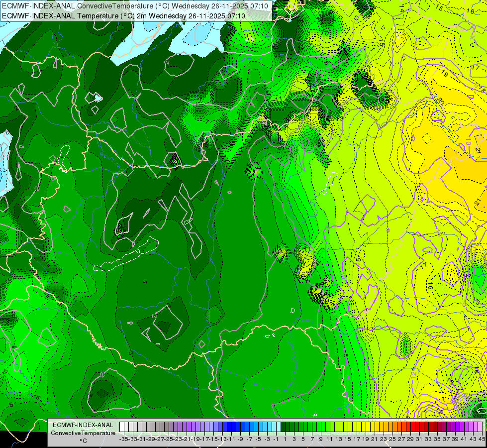Click the legend tick label -7
487x448 pixels.
coord(249,439)
